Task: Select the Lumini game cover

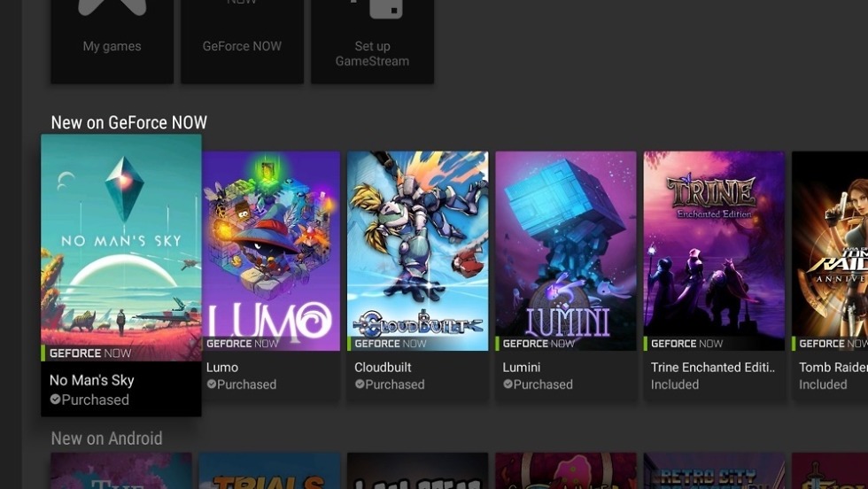Action: click(566, 251)
